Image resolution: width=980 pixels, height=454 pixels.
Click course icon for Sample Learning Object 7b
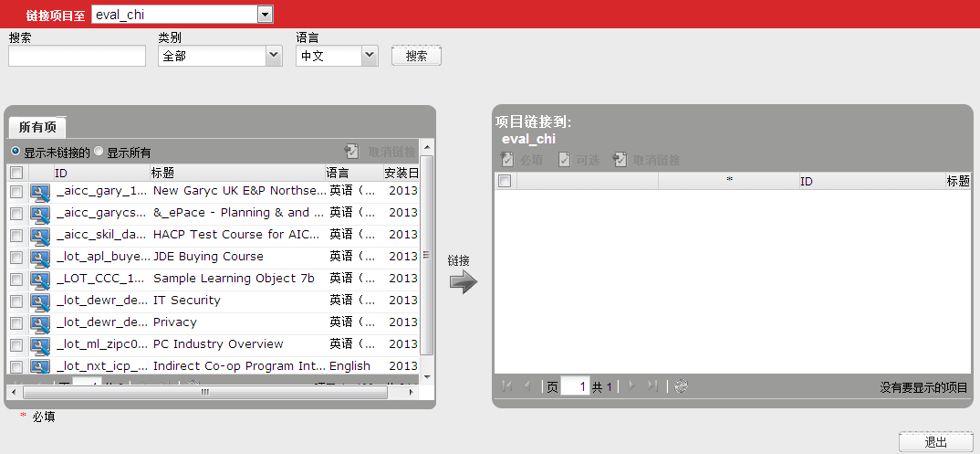pyautogui.click(x=41, y=280)
